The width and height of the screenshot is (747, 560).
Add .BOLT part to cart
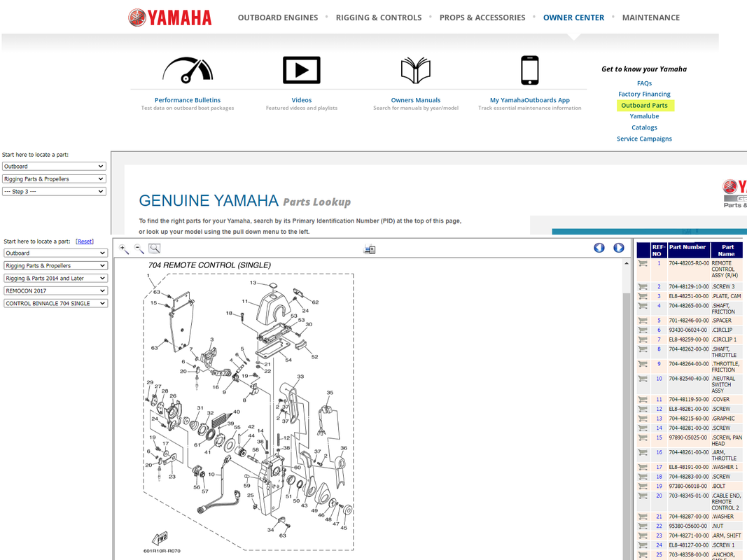click(643, 486)
